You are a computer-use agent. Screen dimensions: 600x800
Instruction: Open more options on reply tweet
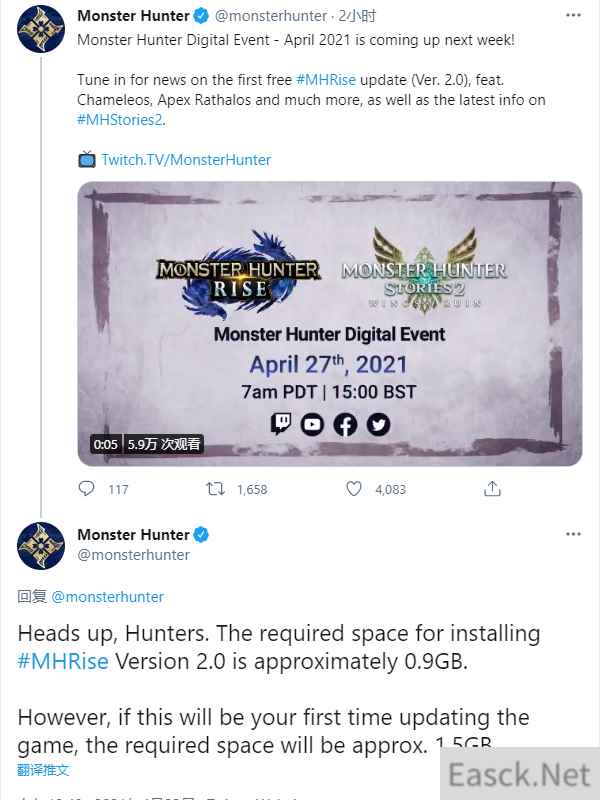coord(573,534)
